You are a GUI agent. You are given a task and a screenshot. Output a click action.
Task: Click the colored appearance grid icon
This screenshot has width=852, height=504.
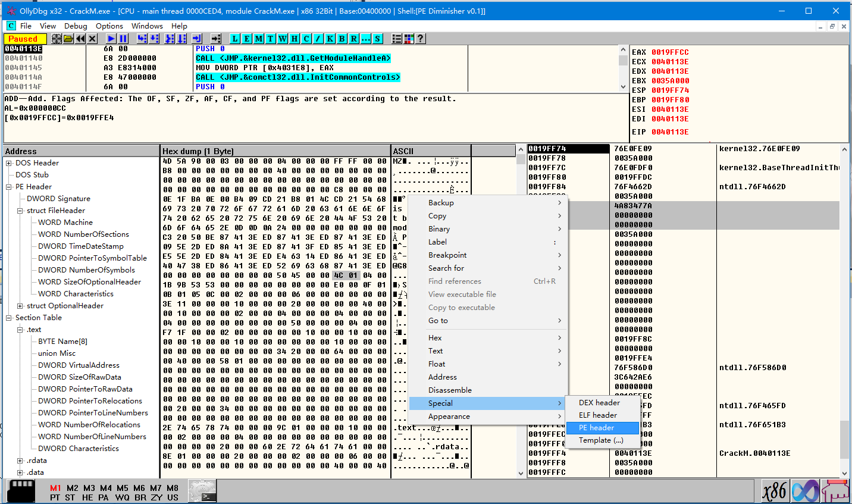pyautogui.click(x=409, y=39)
